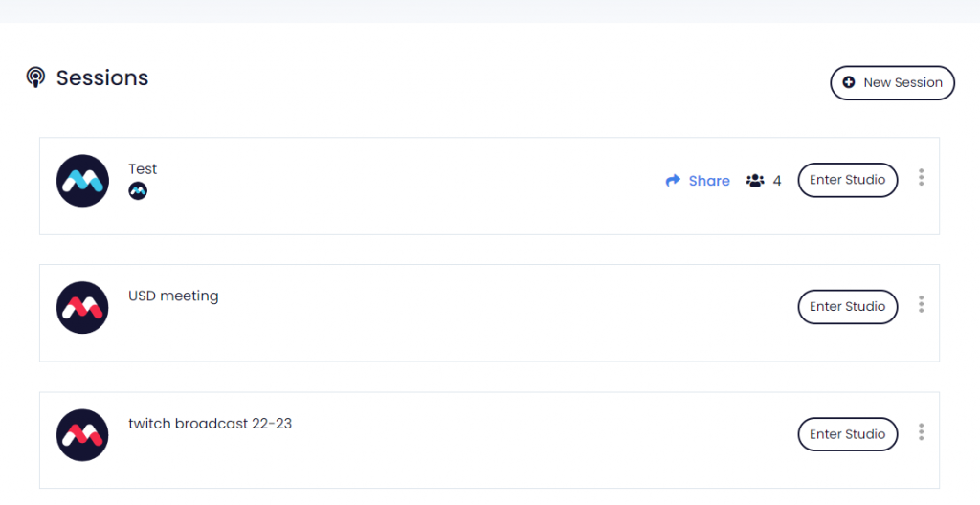Image resolution: width=980 pixels, height=505 pixels.
Task: Open the session titled Test
Action: (x=143, y=169)
